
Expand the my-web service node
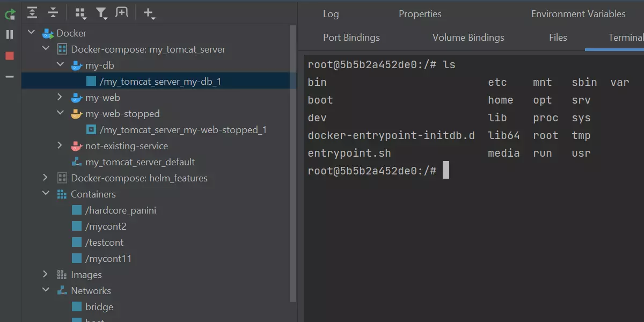pos(60,98)
